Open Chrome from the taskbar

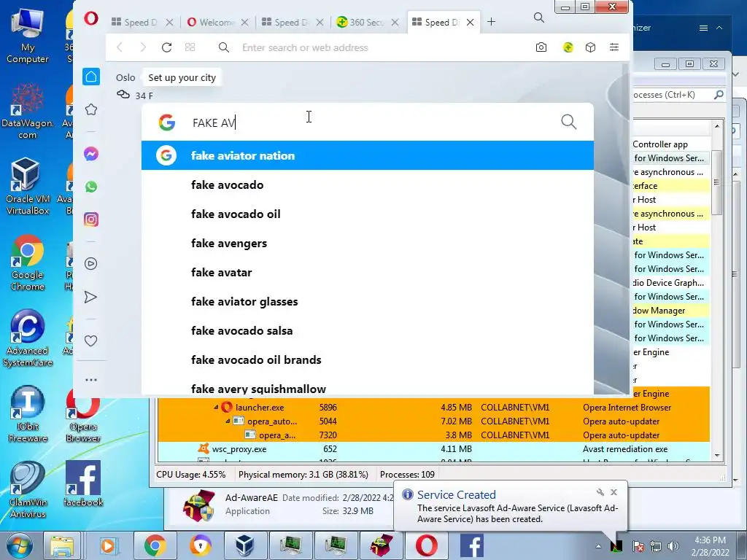coord(155,545)
